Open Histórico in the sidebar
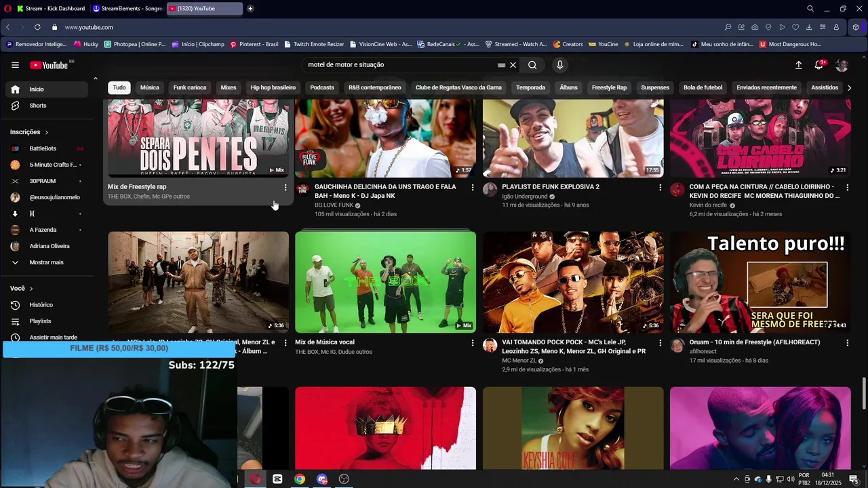Image resolution: width=868 pixels, height=488 pixels. pyautogui.click(x=47, y=305)
